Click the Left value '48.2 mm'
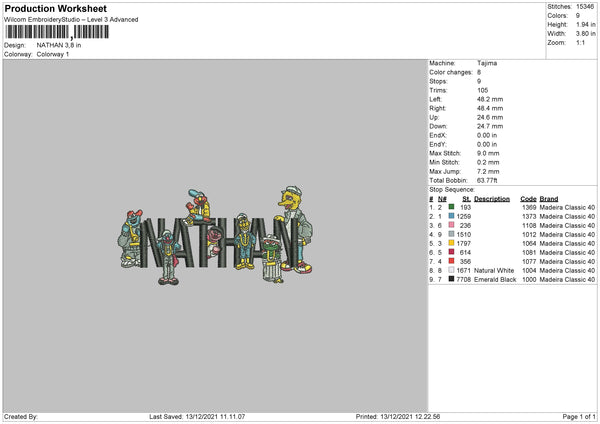The height and width of the screenshot is (424, 600). pyautogui.click(x=490, y=99)
